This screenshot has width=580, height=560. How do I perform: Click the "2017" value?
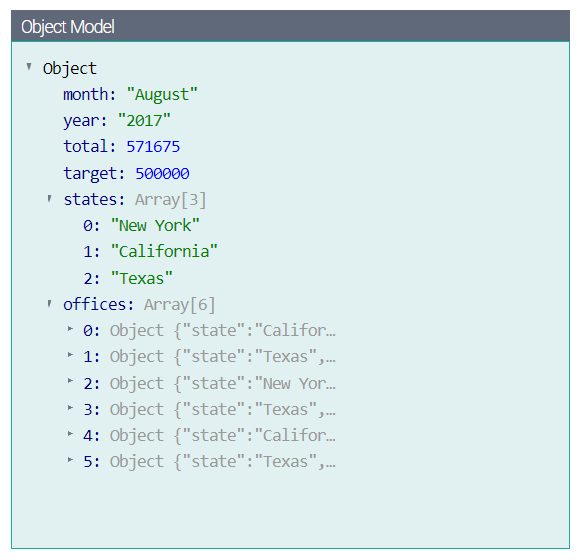[x=144, y=121]
